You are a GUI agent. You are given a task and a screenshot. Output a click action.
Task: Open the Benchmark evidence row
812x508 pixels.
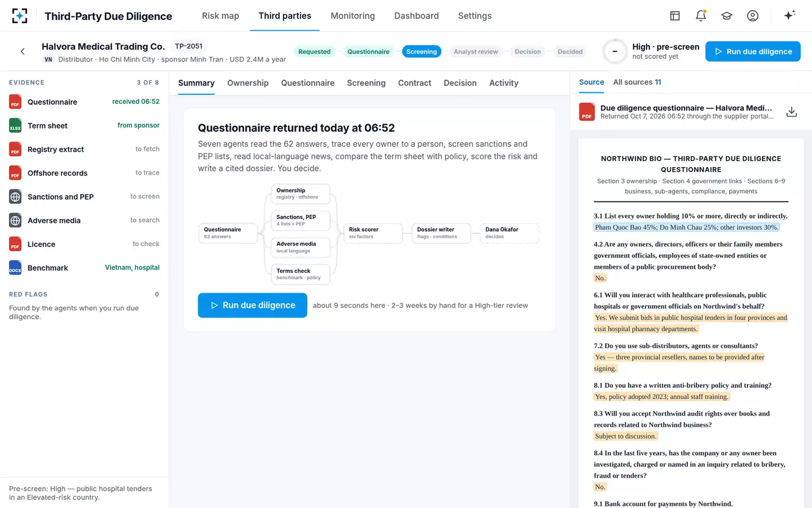(85, 268)
